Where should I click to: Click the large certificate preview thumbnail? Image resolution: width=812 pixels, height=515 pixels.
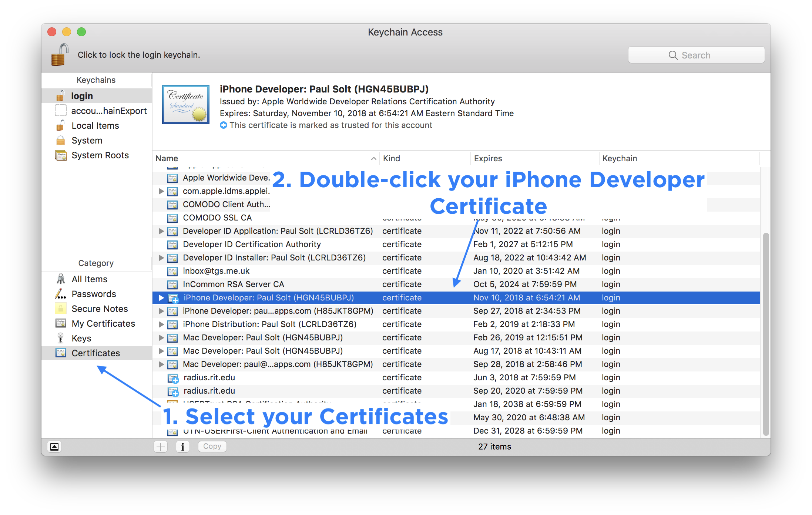(186, 105)
